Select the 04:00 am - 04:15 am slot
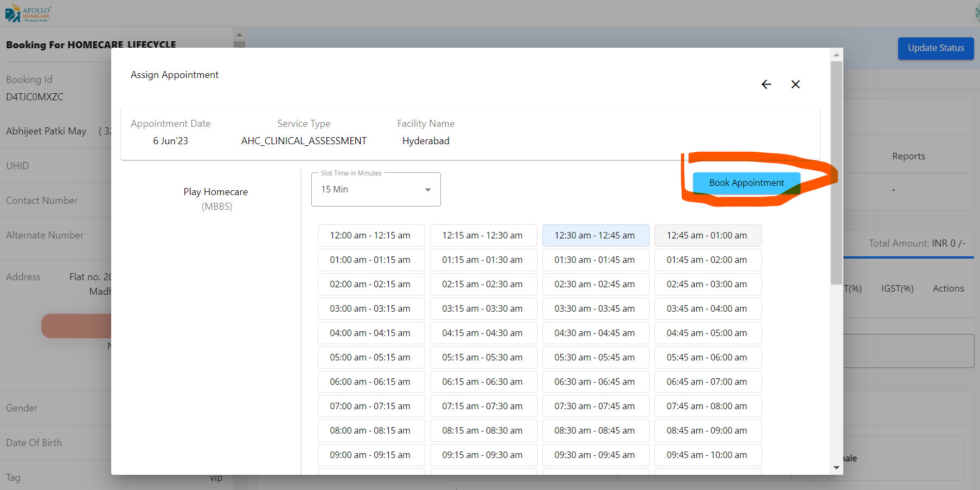The image size is (980, 490). pyautogui.click(x=370, y=333)
